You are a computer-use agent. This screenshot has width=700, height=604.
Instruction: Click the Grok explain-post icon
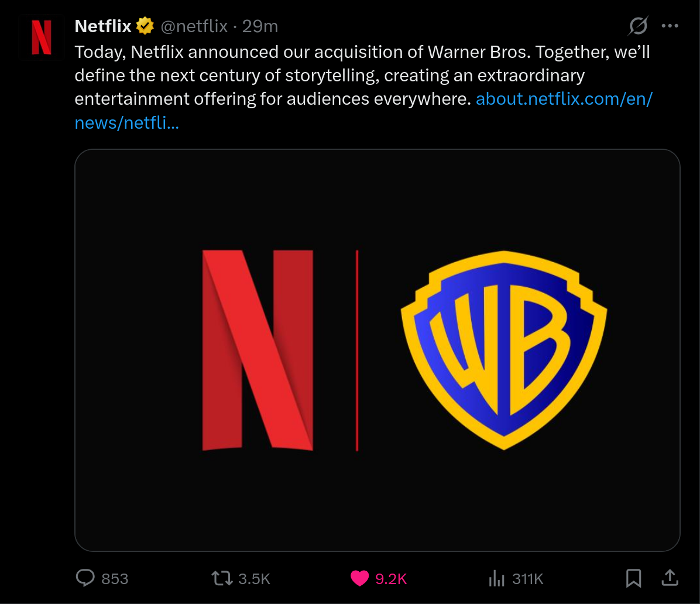(x=638, y=26)
